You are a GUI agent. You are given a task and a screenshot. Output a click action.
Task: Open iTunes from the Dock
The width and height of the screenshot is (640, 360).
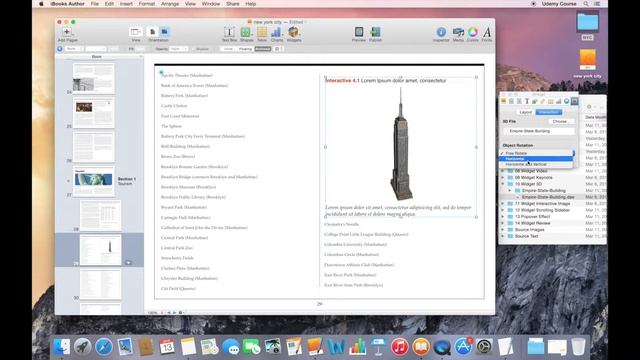(400, 347)
